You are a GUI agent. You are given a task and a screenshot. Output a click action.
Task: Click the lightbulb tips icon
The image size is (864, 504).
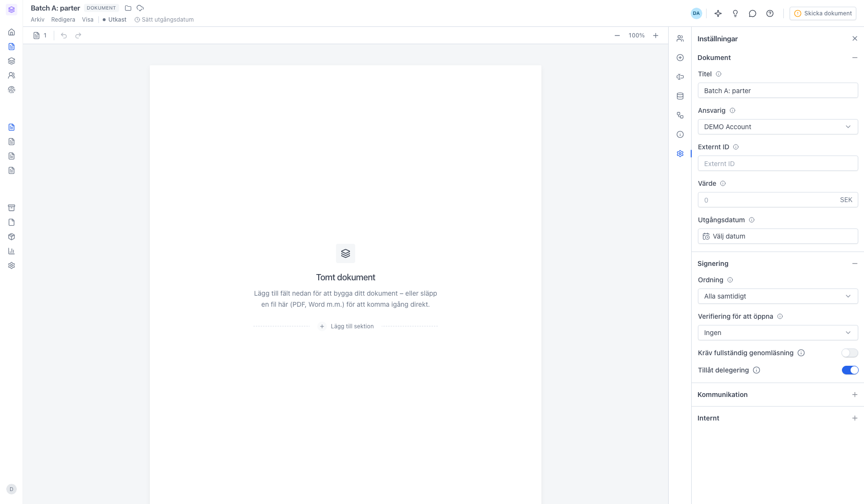coord(735,13)
